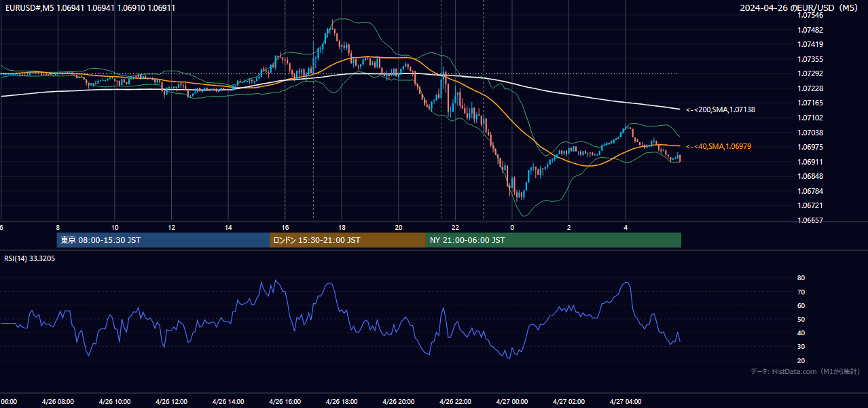Click the NY 21:00-06:00 JST session bar

point(554,240)
